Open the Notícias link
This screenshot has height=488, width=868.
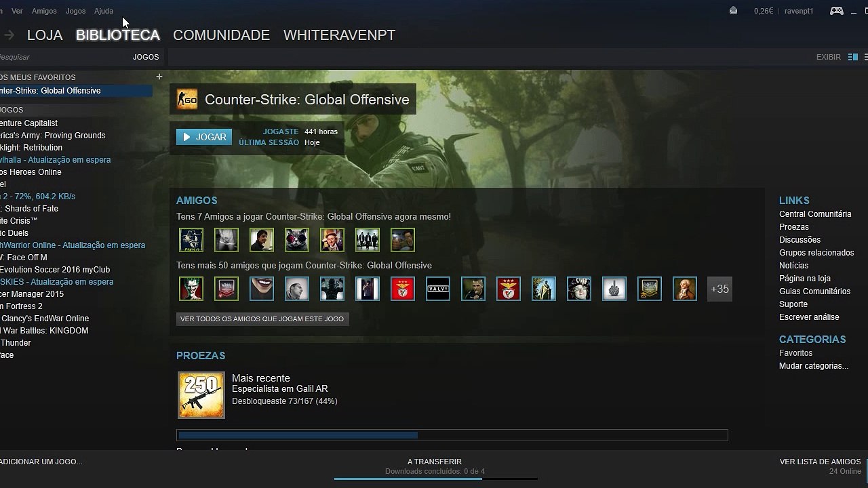tap(793, 266)
